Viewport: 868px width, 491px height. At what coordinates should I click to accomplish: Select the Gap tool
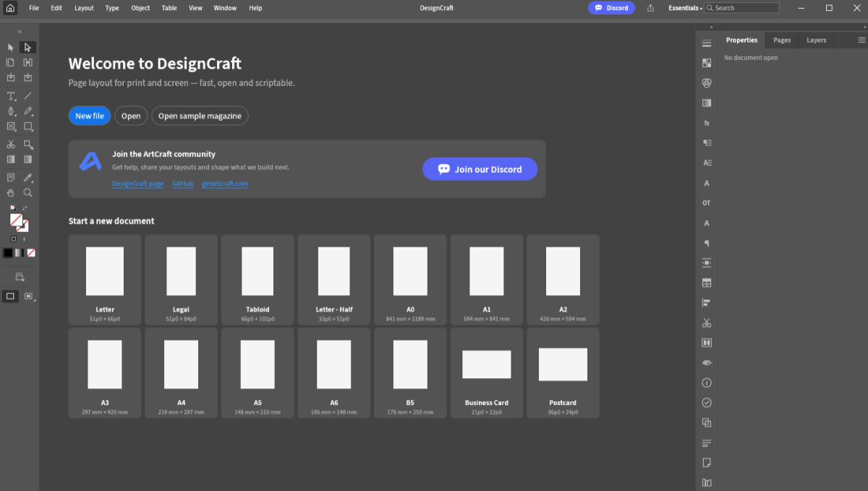(x=27, y=62)
